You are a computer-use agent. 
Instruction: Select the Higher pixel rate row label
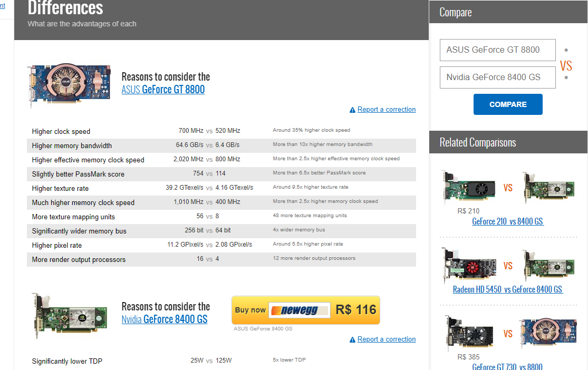click(57, 246)
